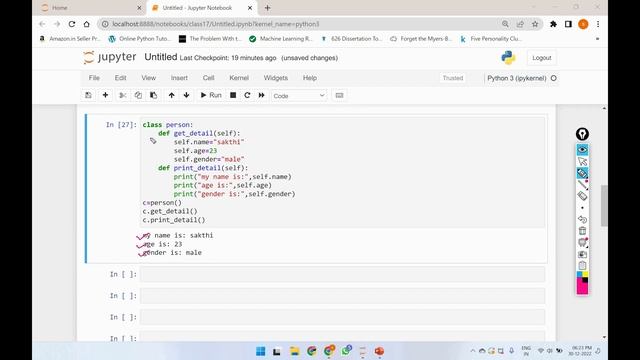Expand the bookmarks overflow chevron
Viewport: 640px width, 360px height.
pos(598,39)
